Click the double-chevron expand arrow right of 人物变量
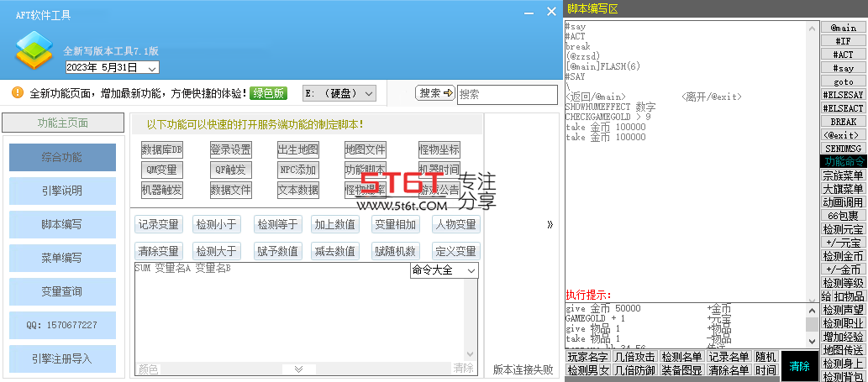Screen dimensions: 868x382 click(x=550, y=224)
